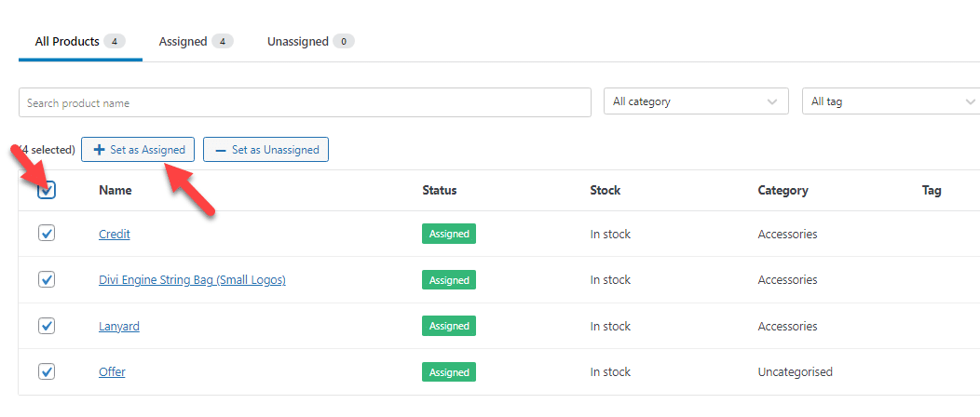Click the Assigned status badge for Credit
The height and width of the screenshot is (417, 980).
coord(449,234)
